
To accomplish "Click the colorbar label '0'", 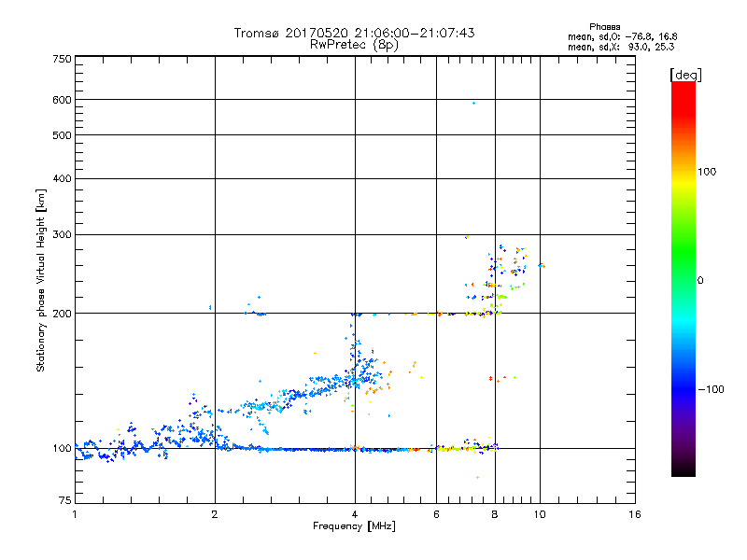I will click(700, 281).
